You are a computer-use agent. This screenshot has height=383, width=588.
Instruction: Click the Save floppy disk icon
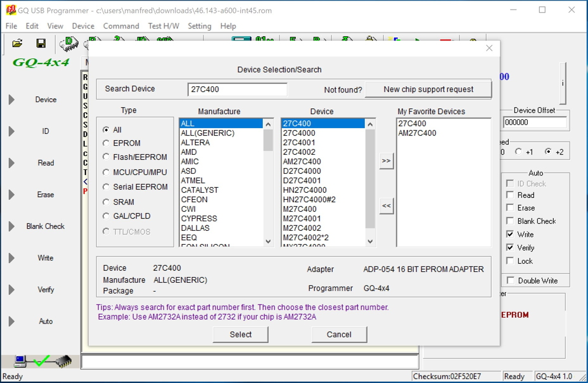pyautogui.click(x=41, y=43)
